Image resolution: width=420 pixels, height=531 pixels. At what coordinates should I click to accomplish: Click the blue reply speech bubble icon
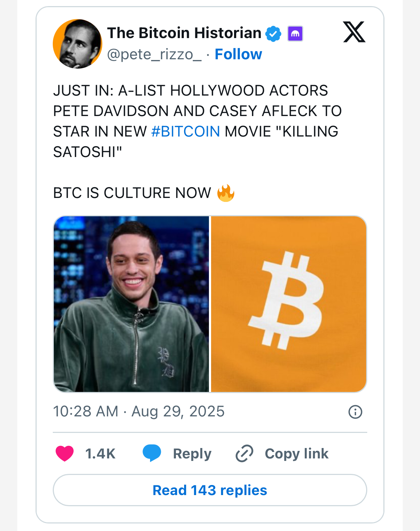pos(152,453)
